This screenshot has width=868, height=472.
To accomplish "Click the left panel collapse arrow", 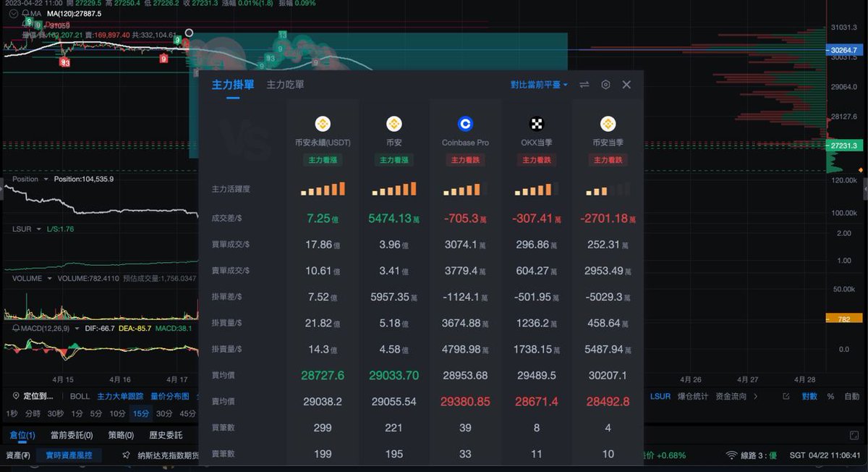I will click(x=2, y=190).
